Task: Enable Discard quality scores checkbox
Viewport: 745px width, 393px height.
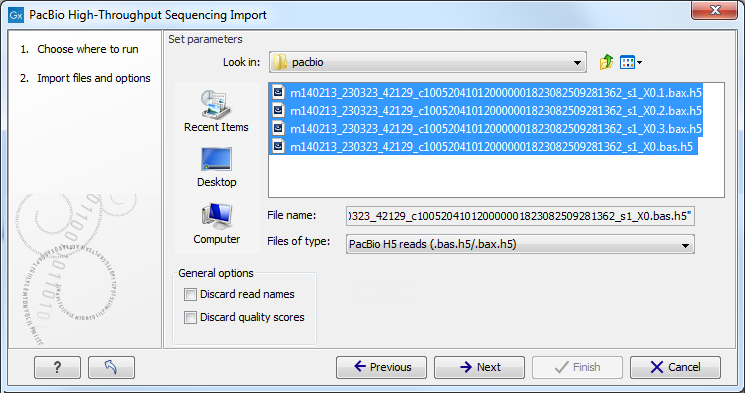Action: click(x=191, y=317)
